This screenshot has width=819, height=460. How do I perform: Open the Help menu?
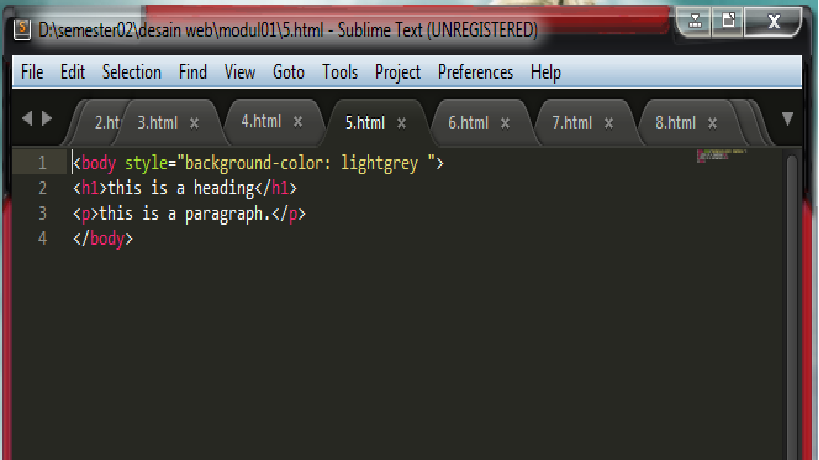coord(545,72)
